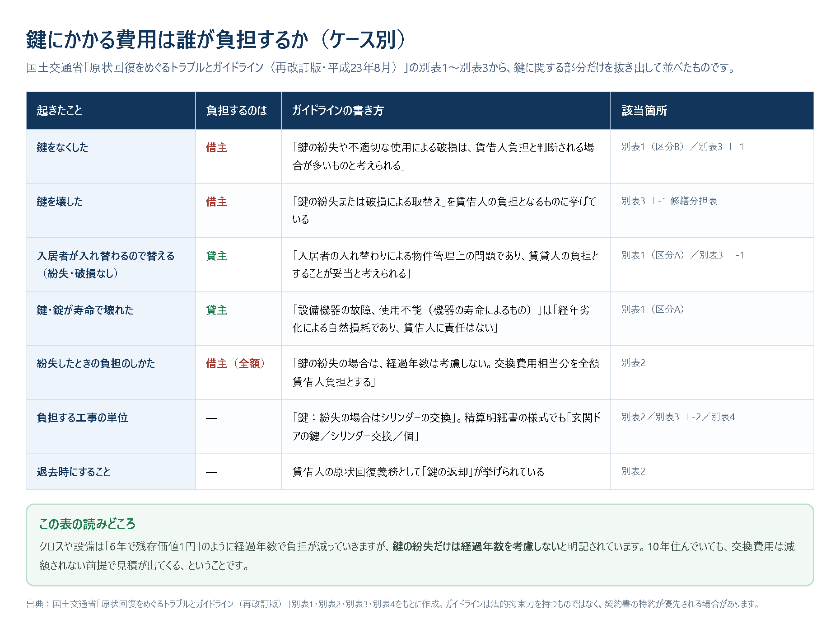Viewport: 840px width, 629px height.
Task: Select the 退去時にすること row label
Action: (x=74, y=472)
